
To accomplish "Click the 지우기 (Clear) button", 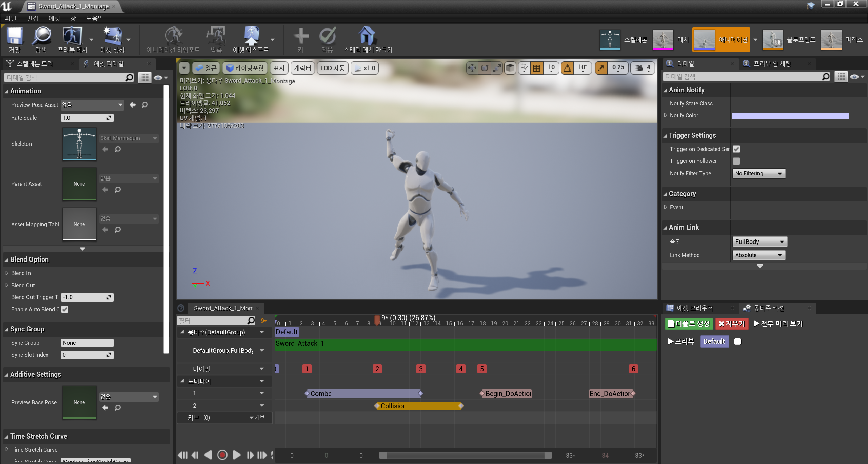I will (732, 324).
